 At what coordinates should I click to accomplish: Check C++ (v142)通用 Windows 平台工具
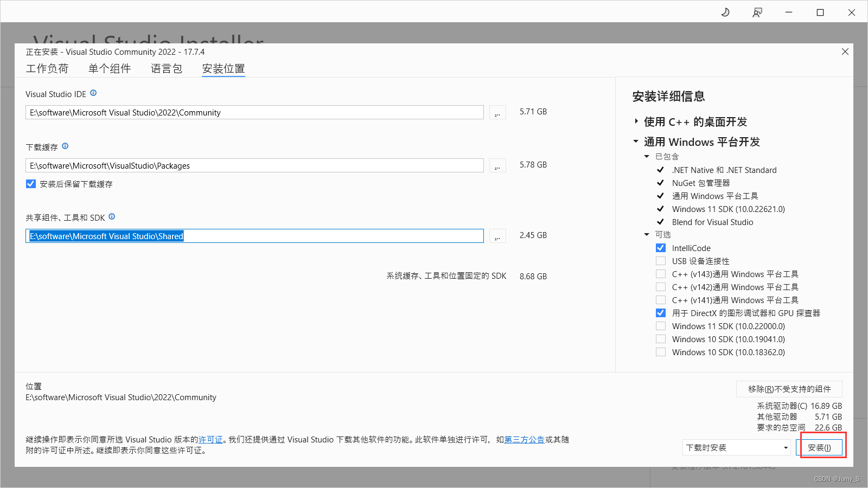click(x=661, y=287)
